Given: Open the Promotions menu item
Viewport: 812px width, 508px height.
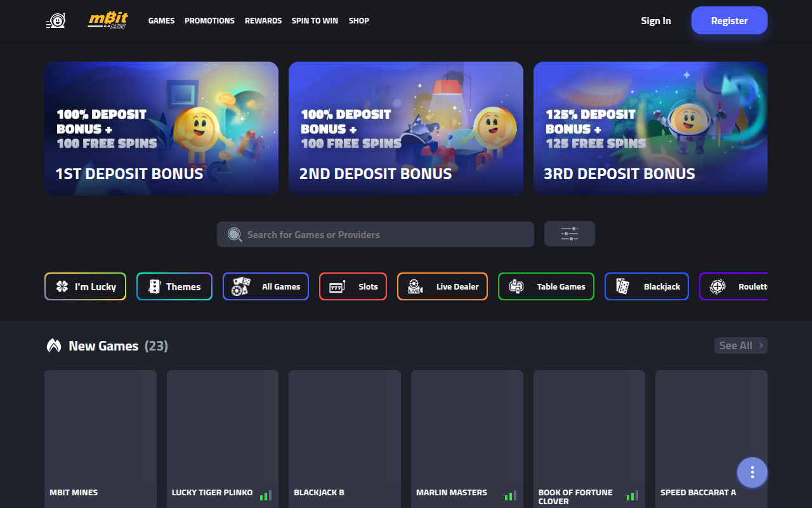Looking at the screenshot, I should pos(209,20).
